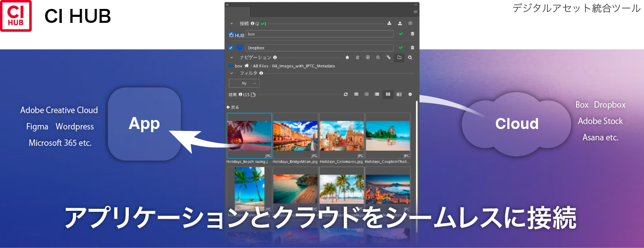
Task: Click "All Files" in the breadcrumb path
Action: (x=260, y=66)
